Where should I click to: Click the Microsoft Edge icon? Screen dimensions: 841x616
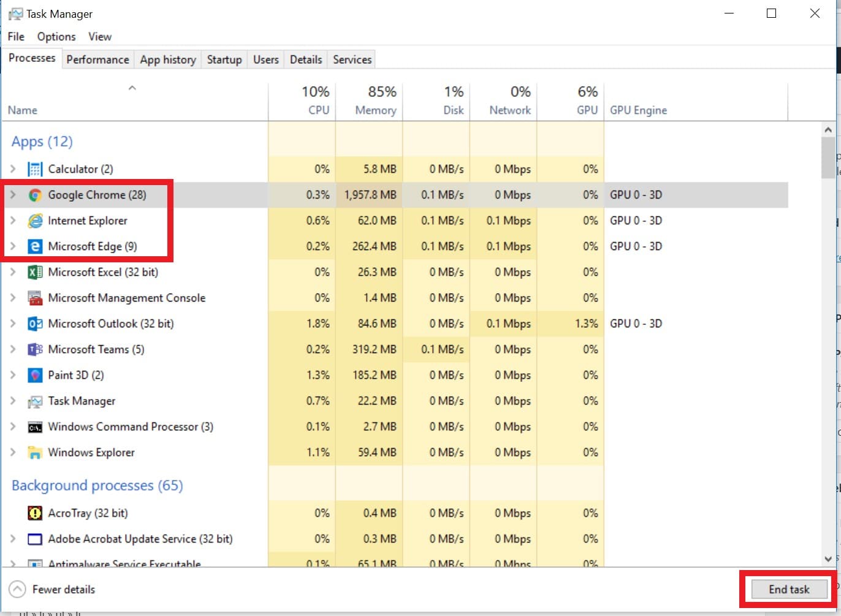click(x=35, y=246)
